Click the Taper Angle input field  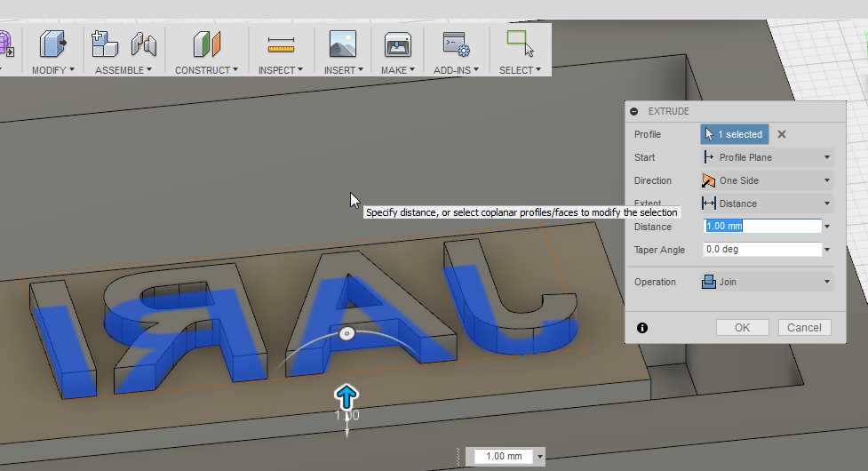(762, 249)
